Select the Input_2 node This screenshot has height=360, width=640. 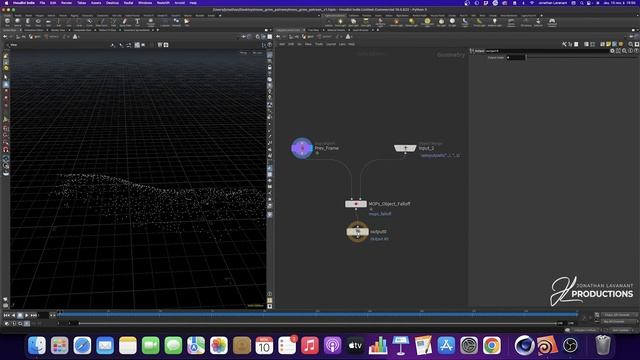pos(405,148)
